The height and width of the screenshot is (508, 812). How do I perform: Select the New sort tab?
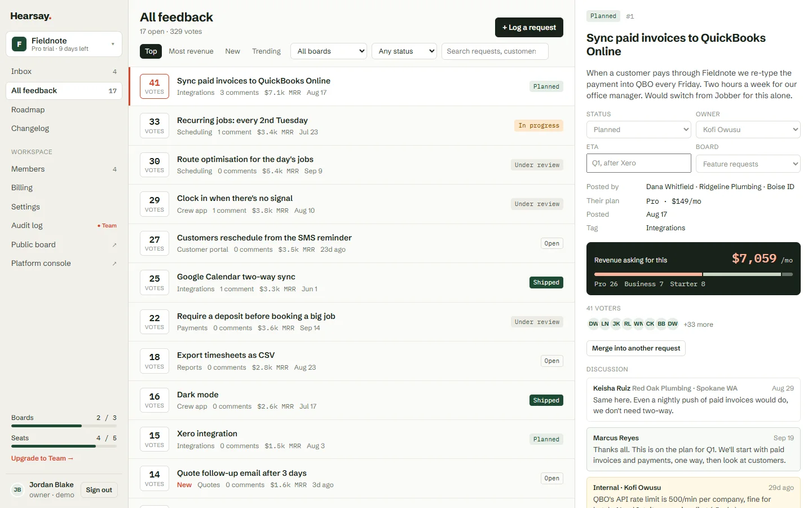232,51
